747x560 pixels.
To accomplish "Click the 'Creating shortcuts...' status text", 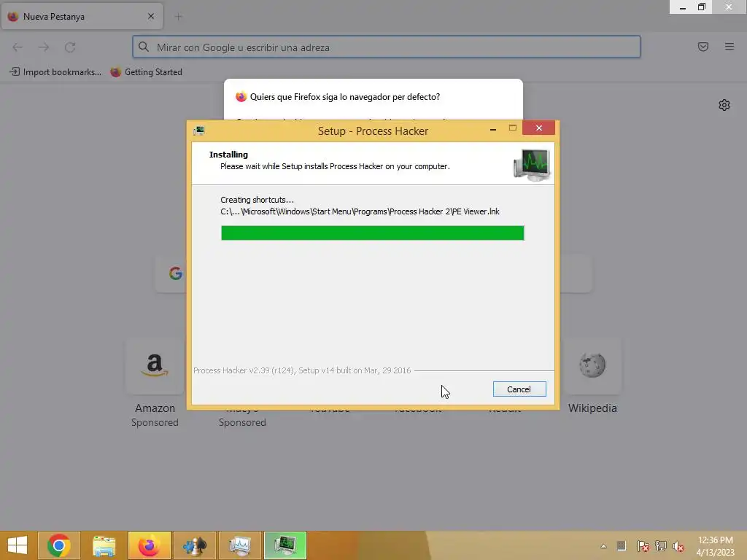I will point(258,200).
